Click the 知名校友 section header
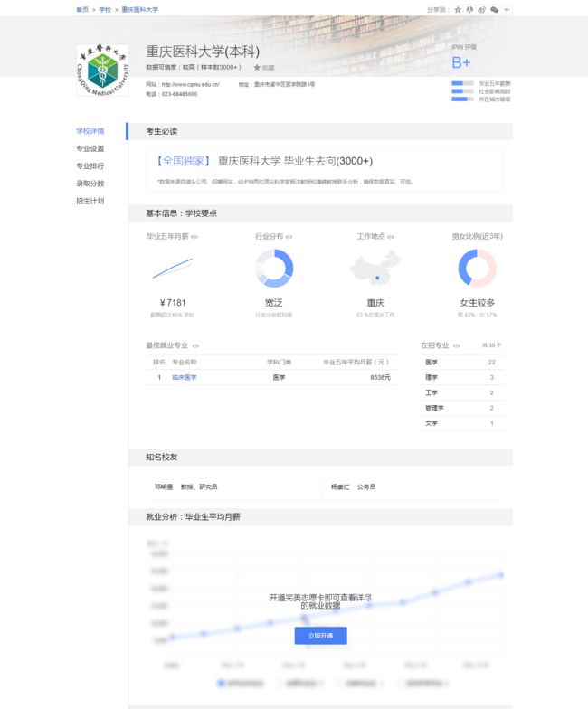The width and height of the screenshot is (588, 709). coord(320,458)
